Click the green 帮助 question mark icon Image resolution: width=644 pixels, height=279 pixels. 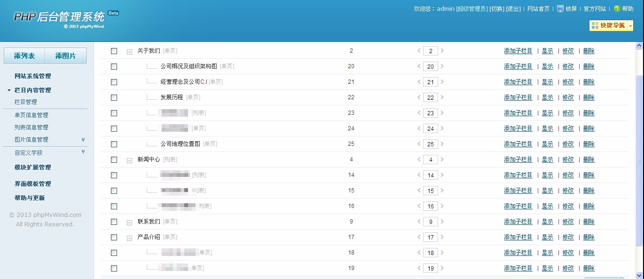click(x=618, y=8)
